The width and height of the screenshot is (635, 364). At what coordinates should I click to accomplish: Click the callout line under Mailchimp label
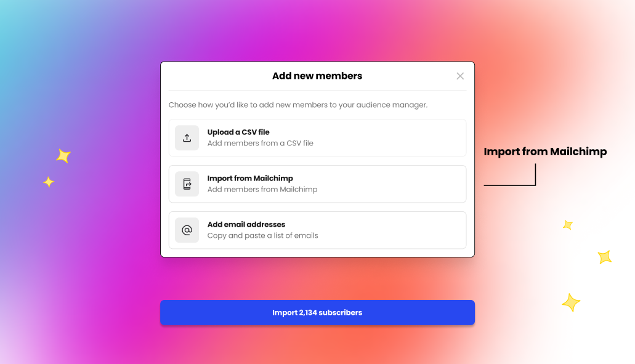click(x=509, y=185)
